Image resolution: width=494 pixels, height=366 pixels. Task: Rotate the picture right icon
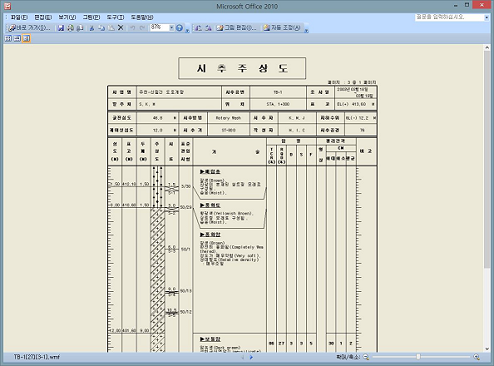[209, 28]
